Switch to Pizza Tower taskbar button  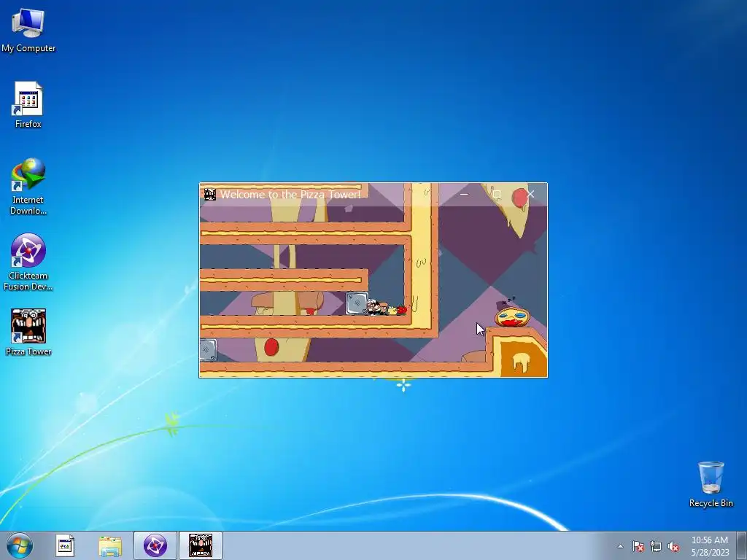(201, 545)
